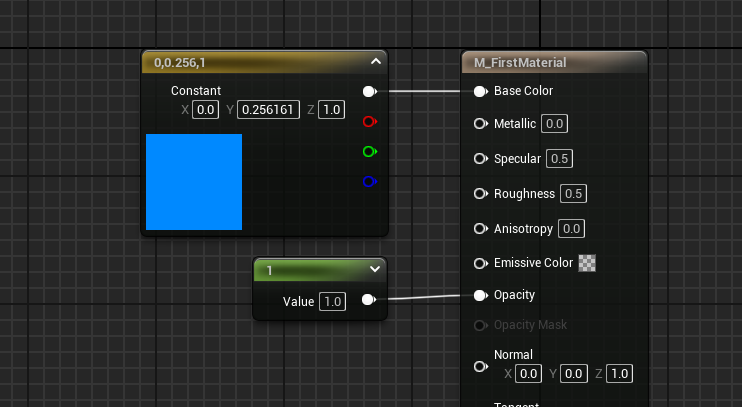Click the Base Color label
742x407 pixels.
tap(523, 90)
